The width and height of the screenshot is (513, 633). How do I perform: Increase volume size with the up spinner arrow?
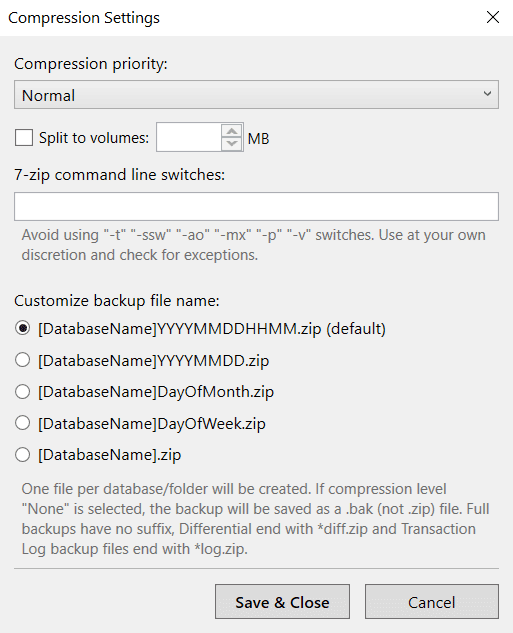coord(232,131)
